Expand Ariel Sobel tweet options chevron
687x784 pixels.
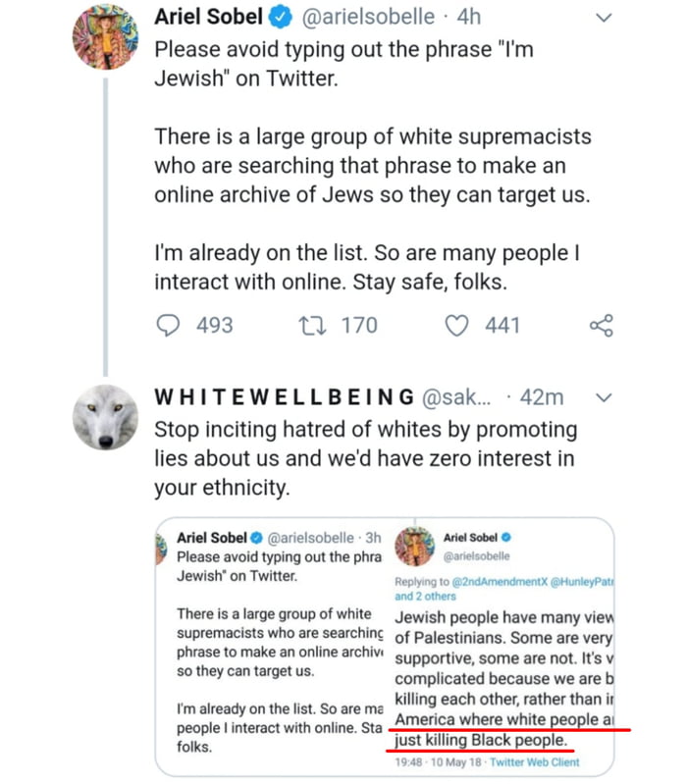[x=605, y=19]
